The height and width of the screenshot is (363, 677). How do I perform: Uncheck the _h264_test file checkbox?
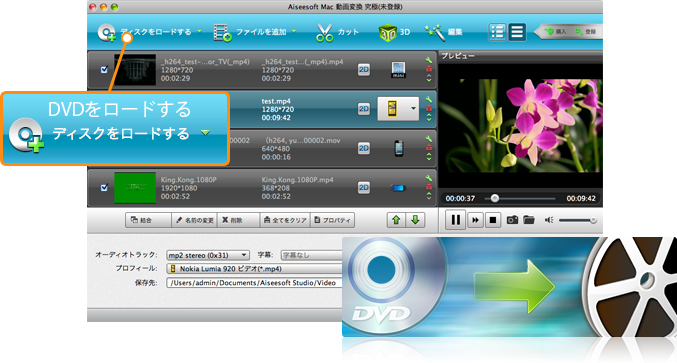point(104,69)
